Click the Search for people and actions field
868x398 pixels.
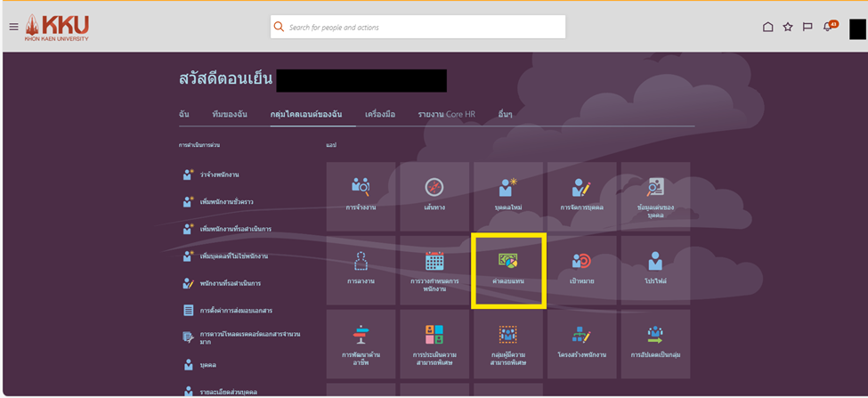pos(418,28)
